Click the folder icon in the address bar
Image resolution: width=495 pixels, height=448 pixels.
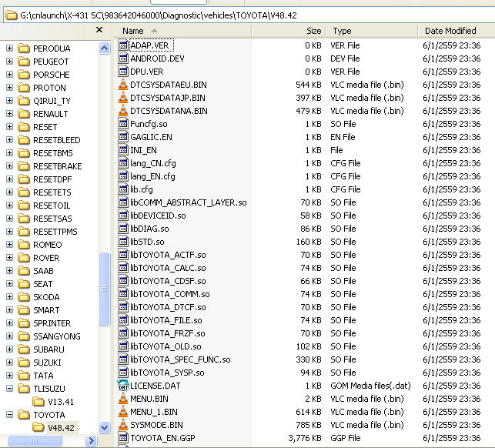(12, 15)
